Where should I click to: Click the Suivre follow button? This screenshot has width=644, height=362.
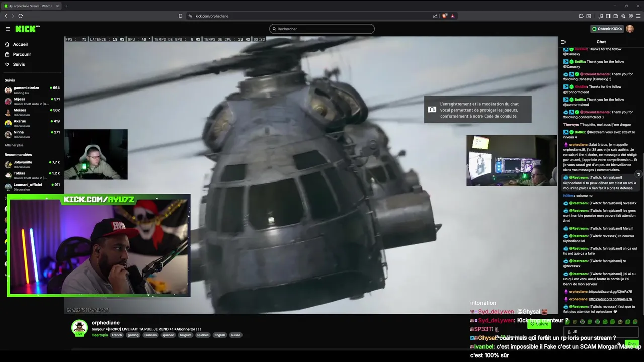tap(539, 324)
